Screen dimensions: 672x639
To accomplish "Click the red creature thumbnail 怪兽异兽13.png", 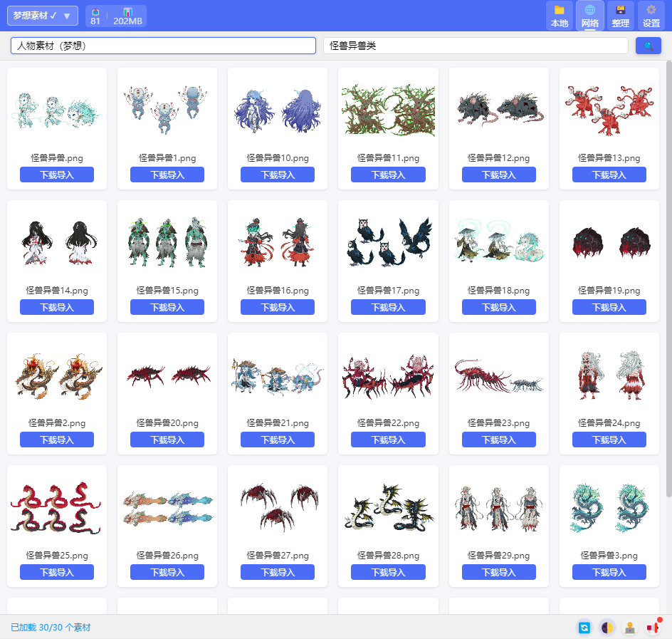I will [609, 110].
